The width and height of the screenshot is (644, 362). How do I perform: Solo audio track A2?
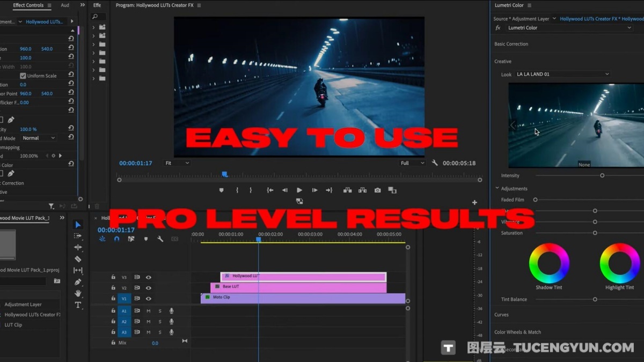[x=160, y=322]
